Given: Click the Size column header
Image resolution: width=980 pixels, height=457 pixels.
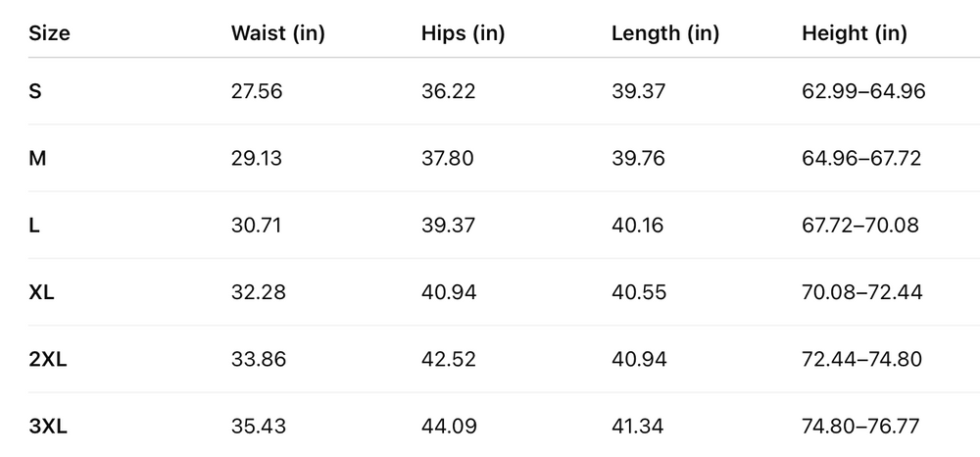Looking at the screenshot, I should (50, 33).
